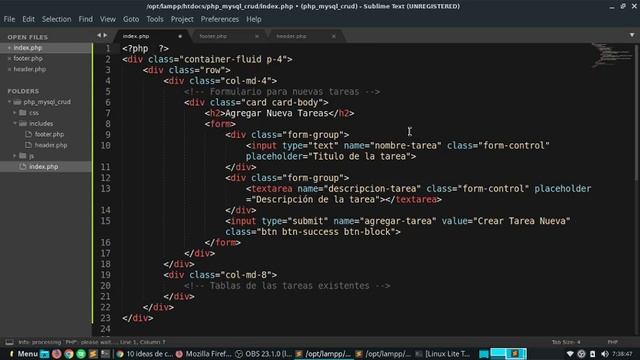Go to previous tab with left arrow

click(x=99, y=36)
